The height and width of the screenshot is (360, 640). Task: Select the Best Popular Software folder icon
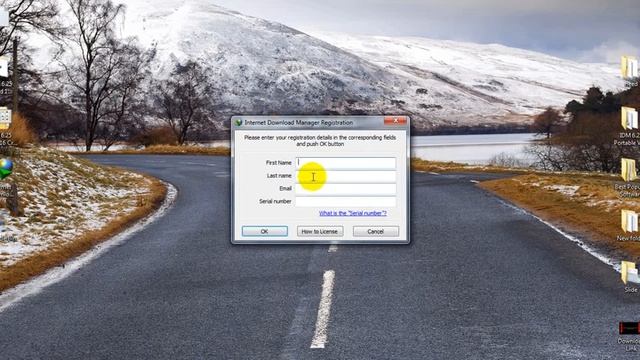tap(630, 169)
